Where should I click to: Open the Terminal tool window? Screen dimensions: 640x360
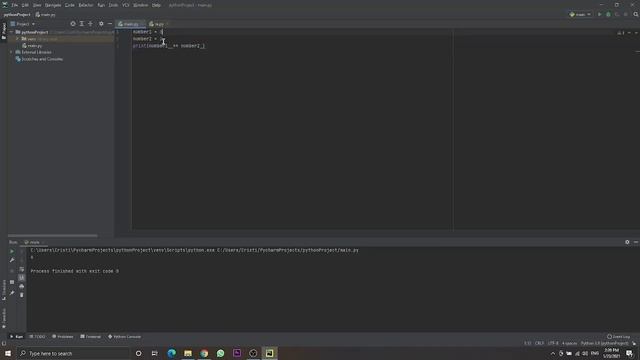[x=91, y=337]
